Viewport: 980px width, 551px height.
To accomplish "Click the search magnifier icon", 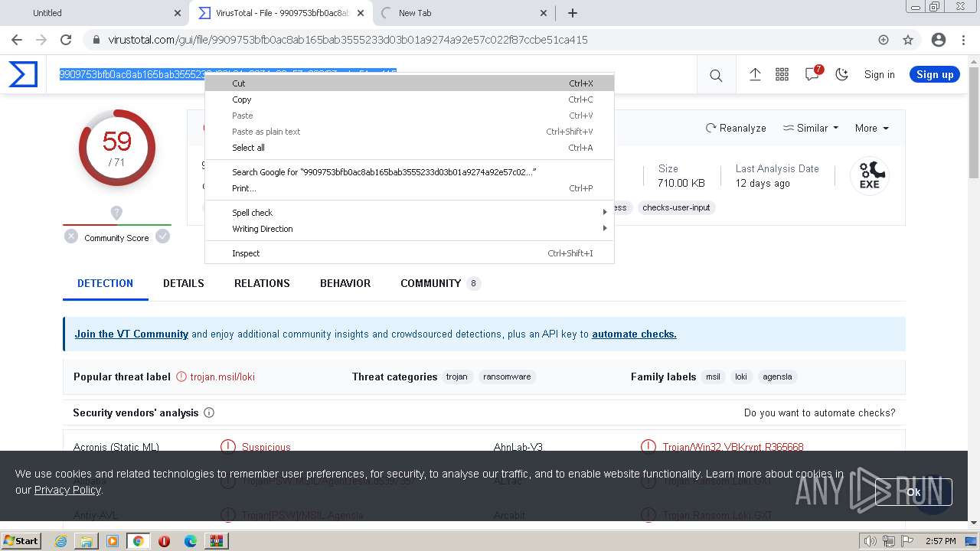I will click(x=716, y=75).
